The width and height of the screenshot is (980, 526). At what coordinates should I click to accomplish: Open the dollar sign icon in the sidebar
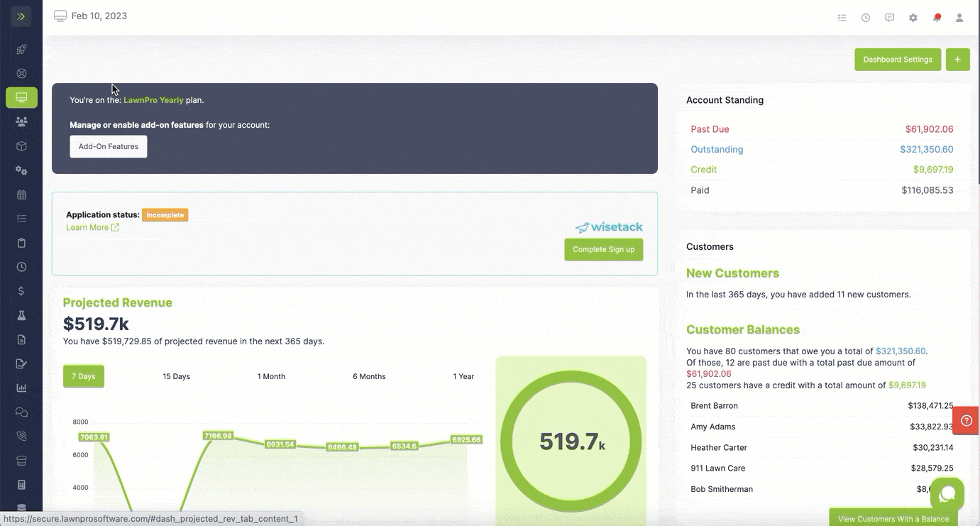(x=21, y=291)
